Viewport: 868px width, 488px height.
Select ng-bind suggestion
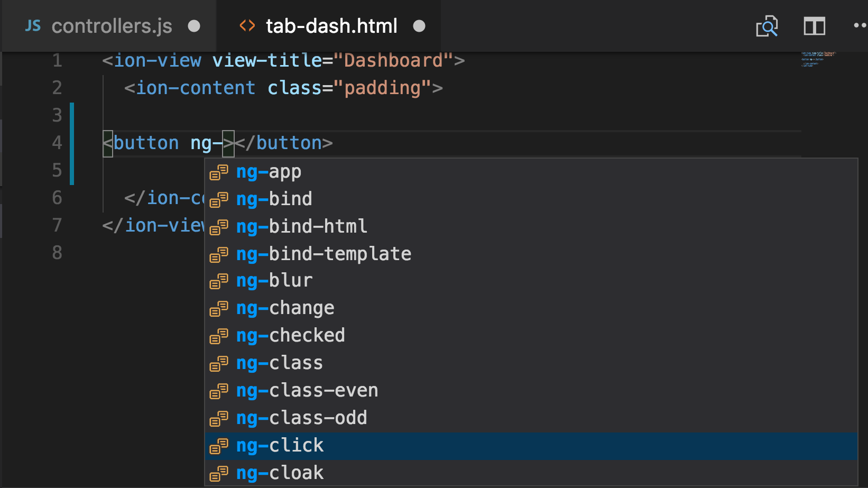pos(531,199)
